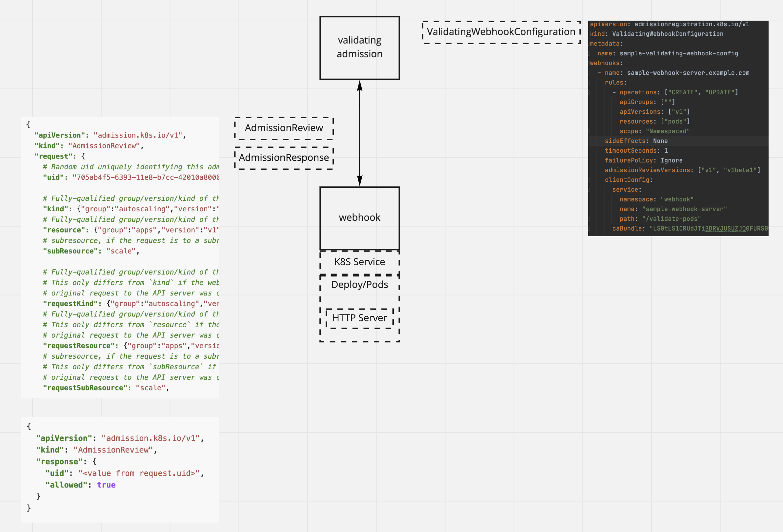Click the Deploy/Pods label
783x532 pixels.
coord(359,285)
